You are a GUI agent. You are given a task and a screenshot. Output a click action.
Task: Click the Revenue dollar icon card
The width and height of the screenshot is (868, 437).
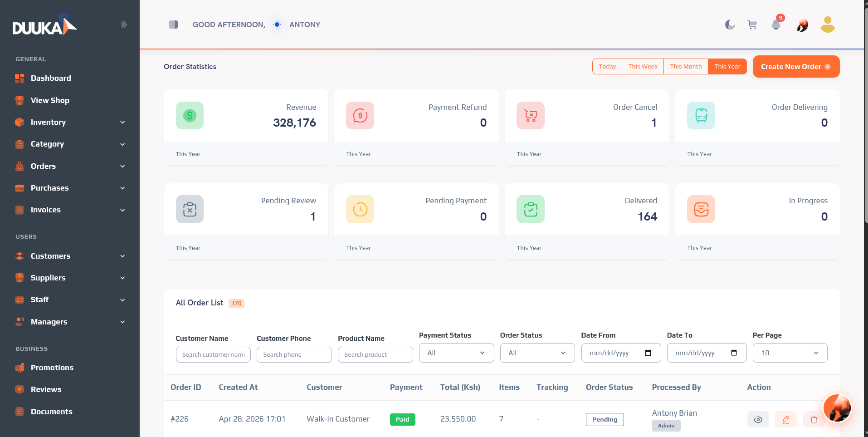click(190, 115)
